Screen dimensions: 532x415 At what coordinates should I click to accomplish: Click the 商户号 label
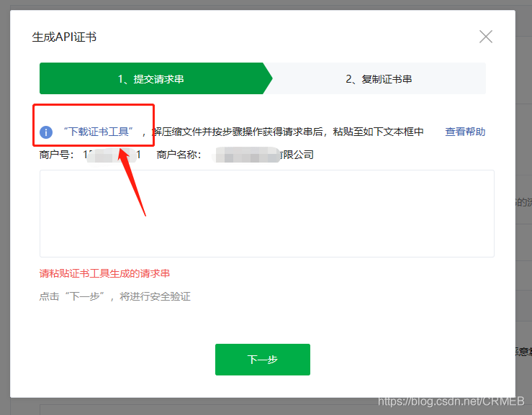click(56, 155)
